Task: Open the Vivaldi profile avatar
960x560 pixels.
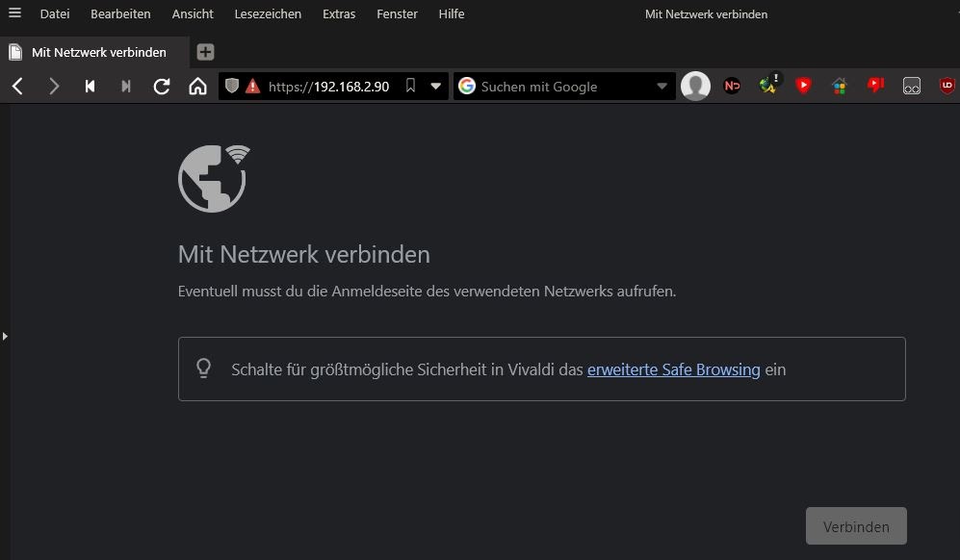Action: click(695, 86)
